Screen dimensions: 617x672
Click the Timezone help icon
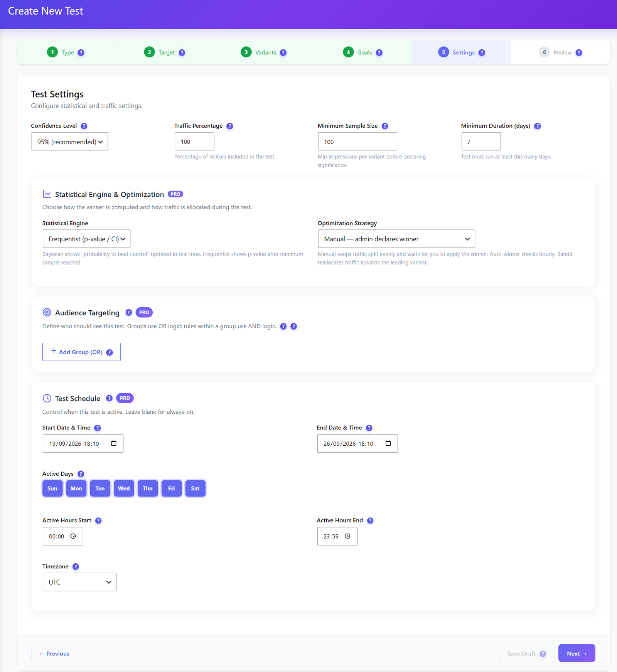pyautogui.click(x=76, y=566)
